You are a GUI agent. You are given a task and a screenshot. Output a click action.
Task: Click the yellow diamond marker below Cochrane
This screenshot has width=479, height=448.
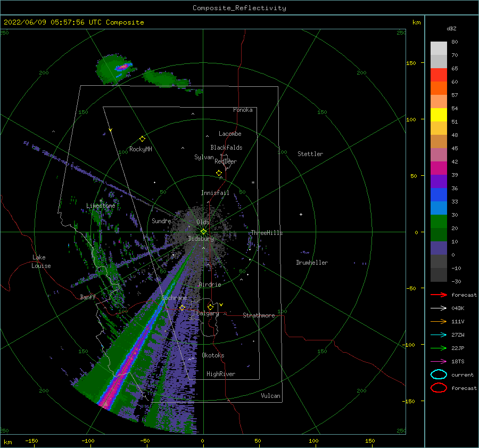(x=183, y=308)
